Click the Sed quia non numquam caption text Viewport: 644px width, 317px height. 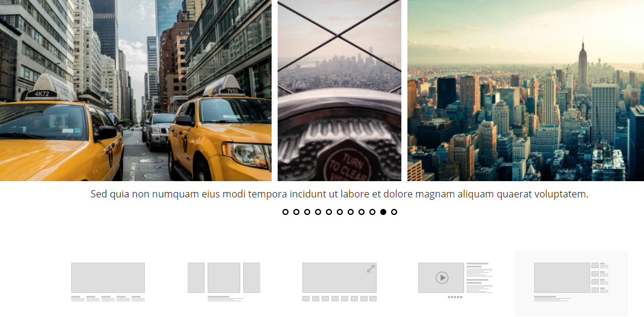[x=339, y=194]
